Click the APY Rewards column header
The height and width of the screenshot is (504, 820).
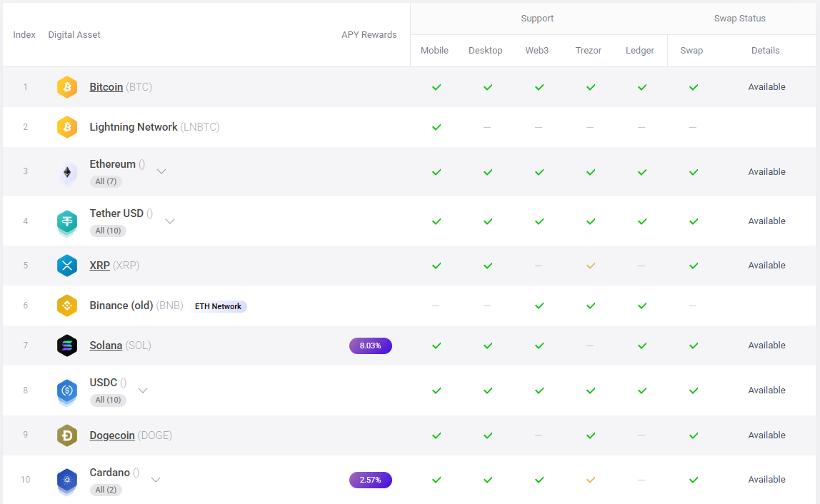click(x=369, y=34)
